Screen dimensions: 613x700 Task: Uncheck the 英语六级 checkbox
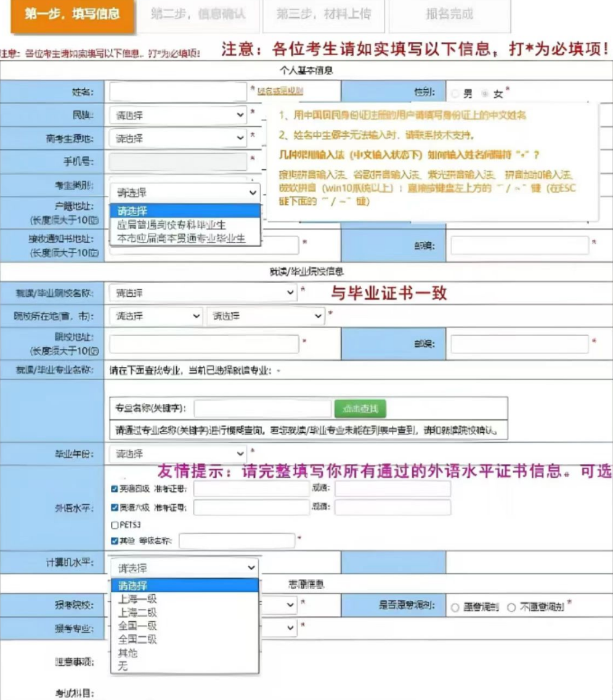[115, 507]
